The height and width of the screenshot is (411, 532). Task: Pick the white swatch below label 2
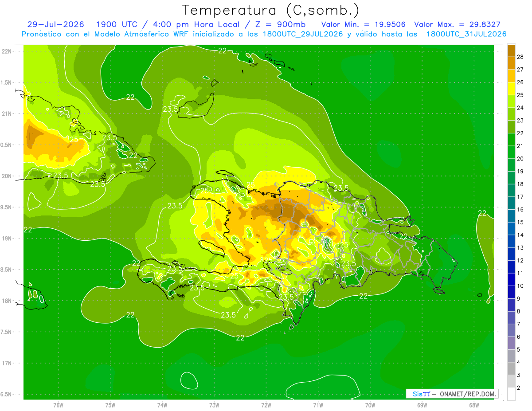click(x=511, y=394)
